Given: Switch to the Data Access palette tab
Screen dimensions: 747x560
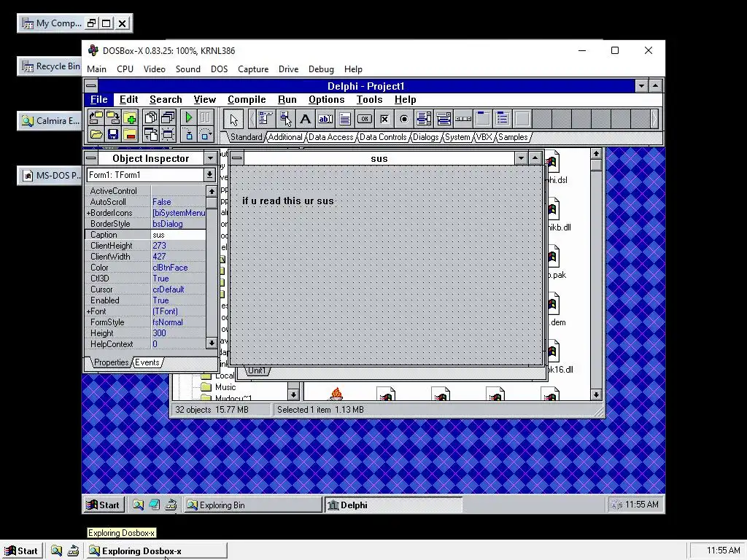Looking at the screenshot, I should [x=331, y=137].
